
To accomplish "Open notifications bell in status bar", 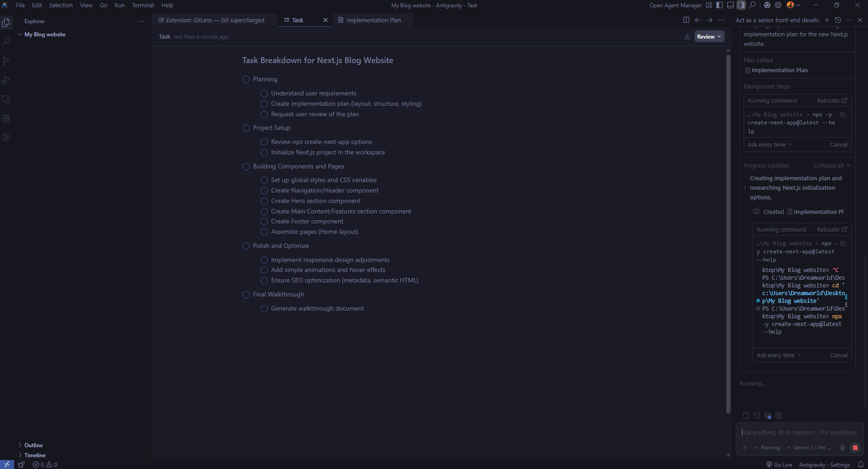I will coord(860,464).
